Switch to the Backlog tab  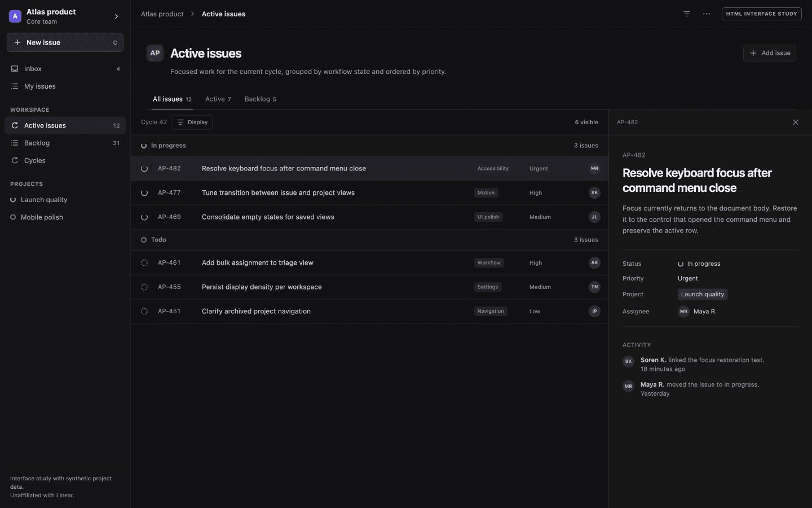pos(261,99)
